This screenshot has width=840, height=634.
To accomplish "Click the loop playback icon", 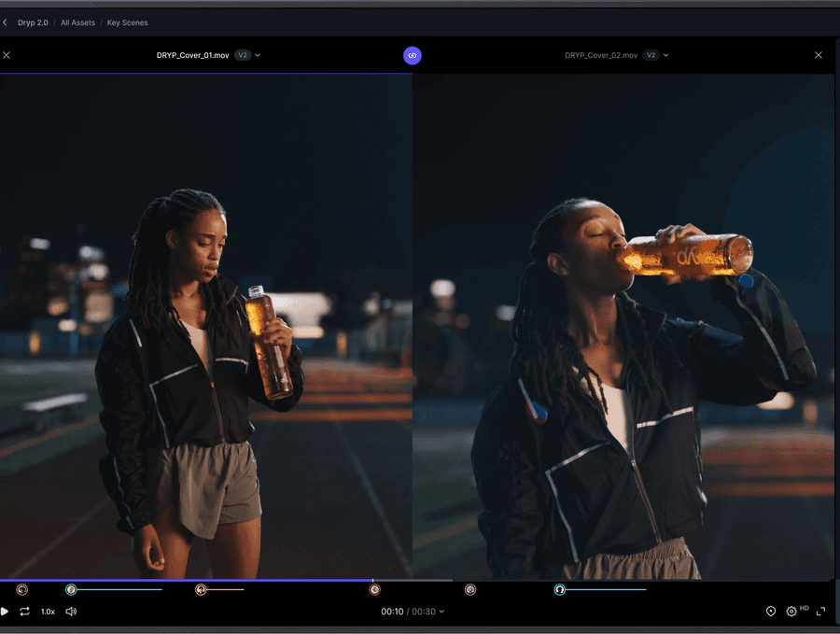I will click(24, 612).
